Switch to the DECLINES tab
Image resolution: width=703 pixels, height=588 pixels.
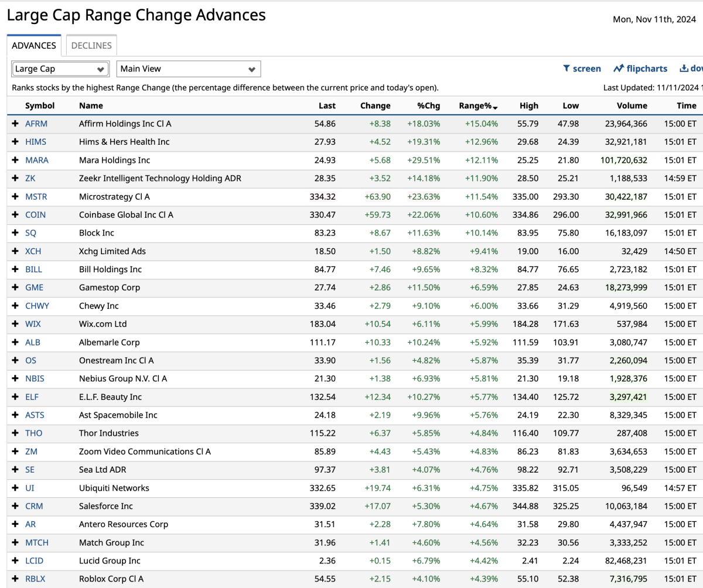(x=91, y=46)
